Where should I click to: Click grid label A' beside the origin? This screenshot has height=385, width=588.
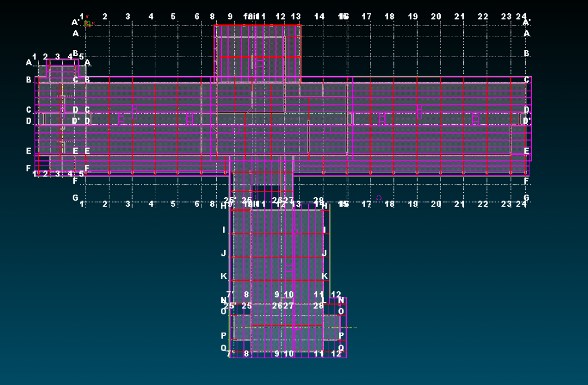(75, 22)
